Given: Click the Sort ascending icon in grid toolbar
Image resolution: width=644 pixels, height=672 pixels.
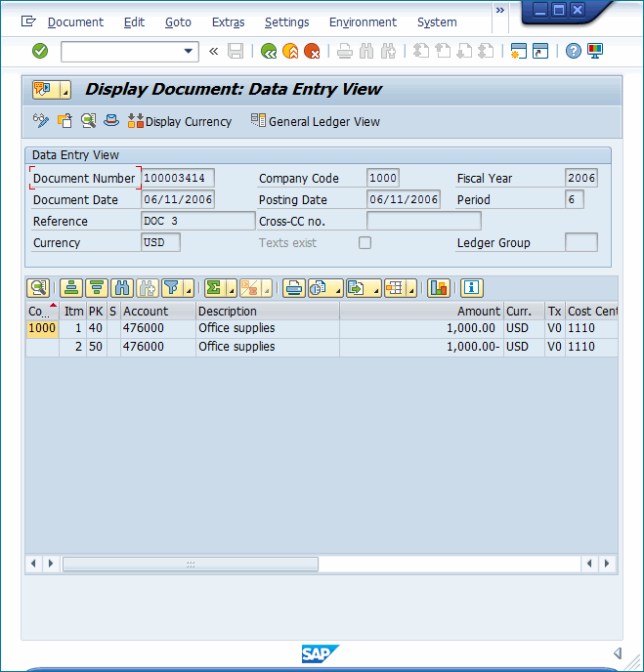Looking at the screenshot, I should pos(71,288).
